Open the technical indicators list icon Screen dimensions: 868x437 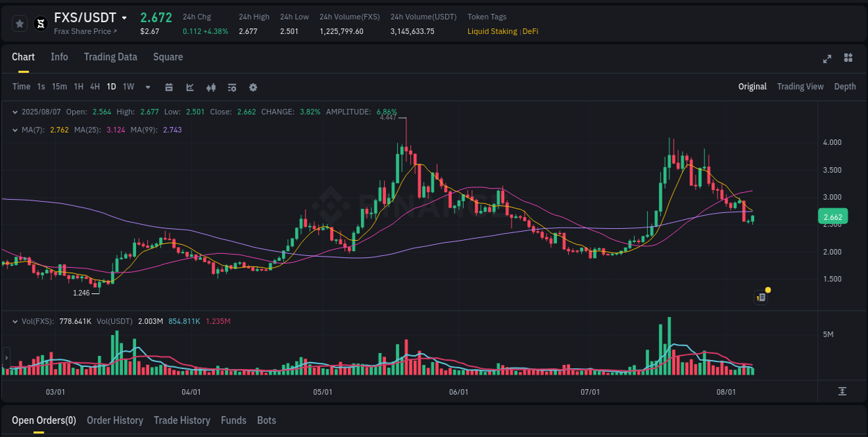(232, 87)
